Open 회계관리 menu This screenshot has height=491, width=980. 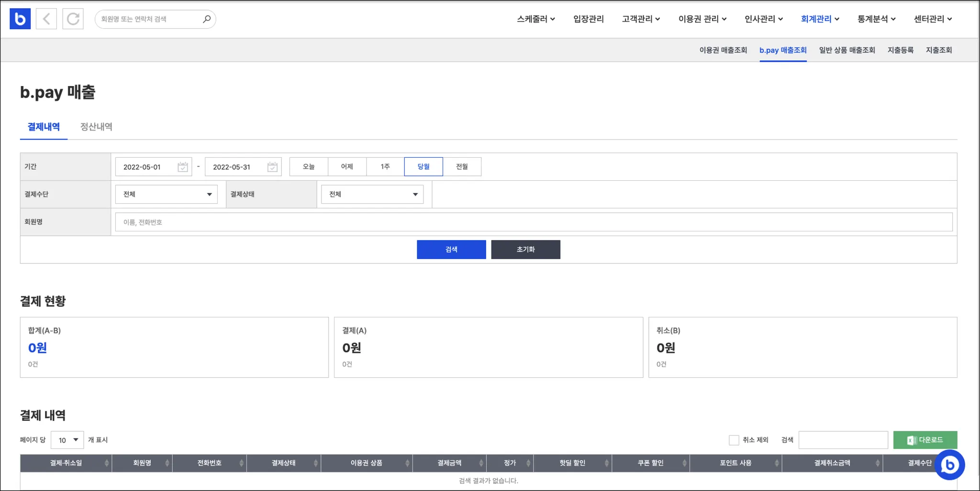click(x=820, y=19)
